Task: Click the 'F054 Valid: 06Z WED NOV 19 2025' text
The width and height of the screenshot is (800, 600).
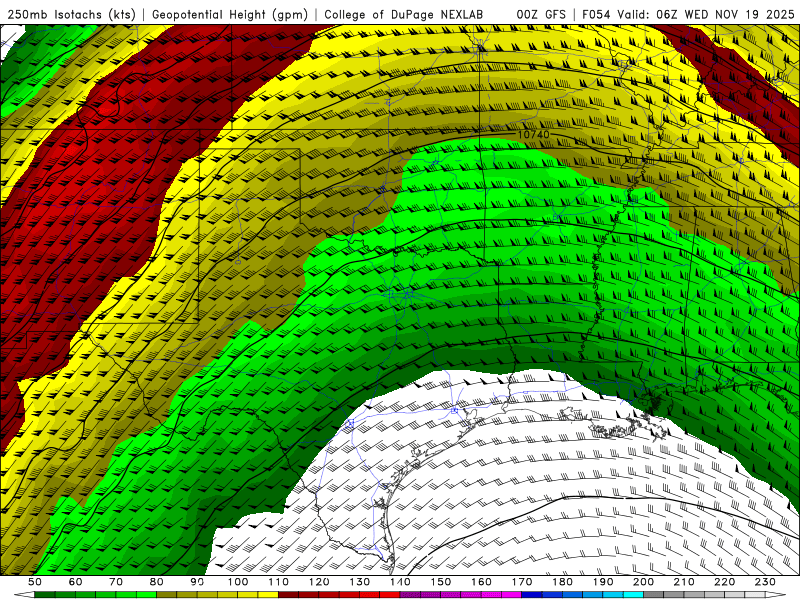Action: tap(688, 14)
